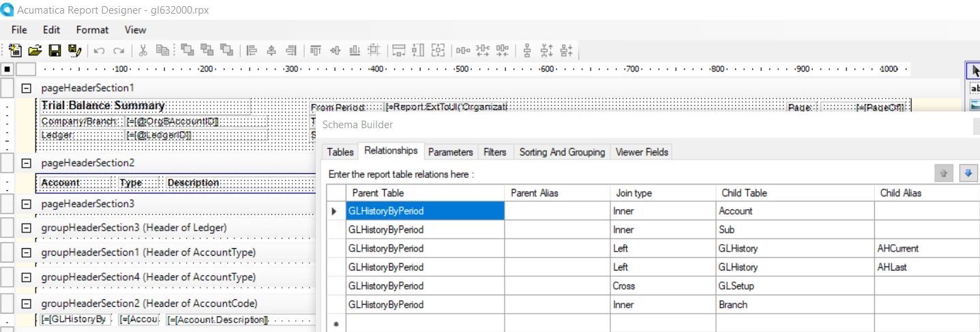Collapse groupHeaderSection2 (Header of AccountCode)
Screen dimensions: 980x332
[x=27, y=303]
